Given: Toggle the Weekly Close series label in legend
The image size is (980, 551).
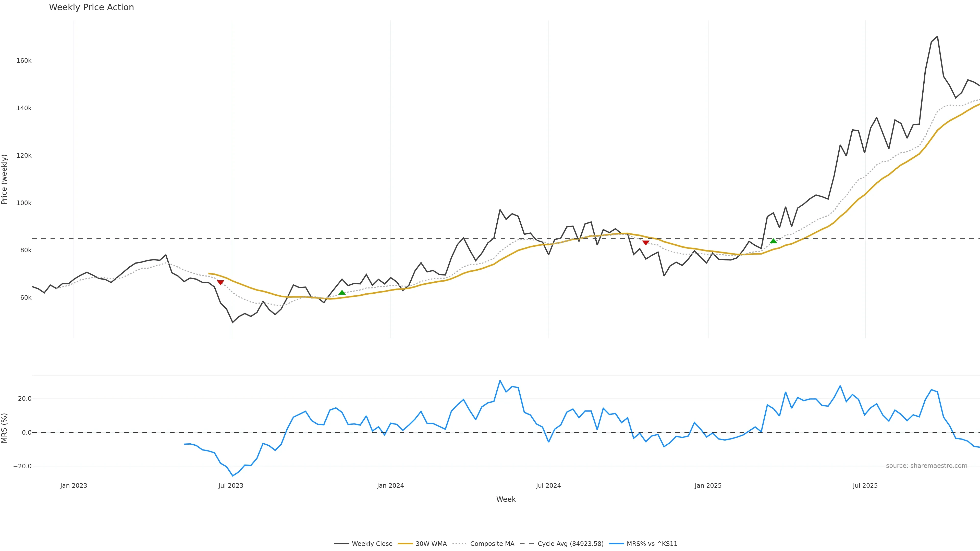Looking at the screenshot, I should click(x=372, y=544).
